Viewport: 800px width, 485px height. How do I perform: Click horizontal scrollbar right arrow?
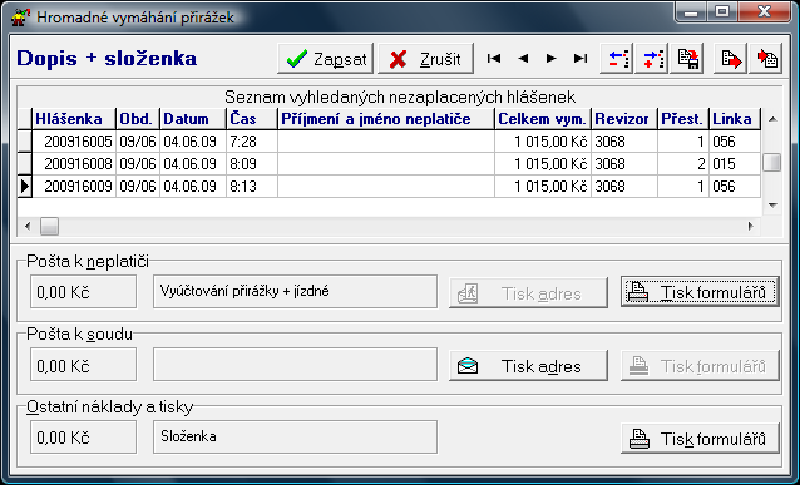tap(751, 226)
